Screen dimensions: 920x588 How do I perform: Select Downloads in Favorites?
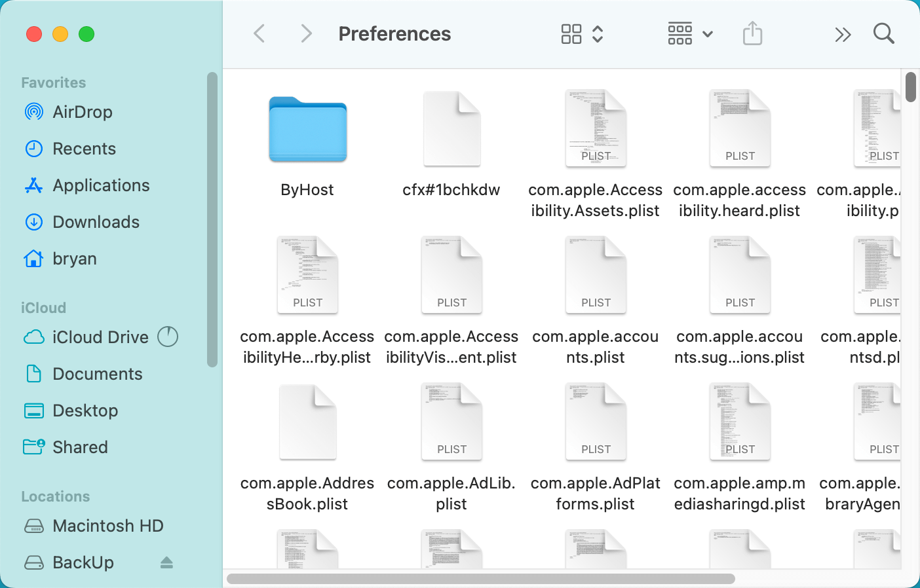(x=96, y=222)
